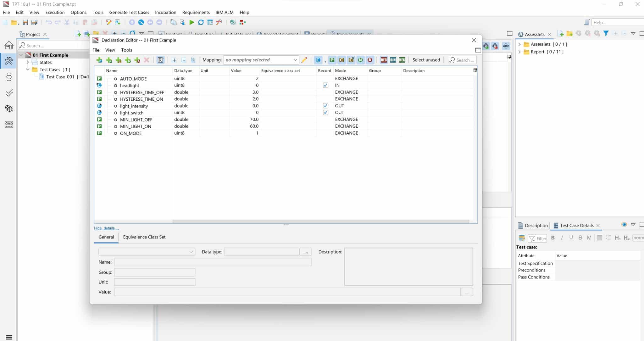Click the edit mapping pencil icon
Image resolution: width=644 pixels, height=341 pixels.
tap(304, 60)
